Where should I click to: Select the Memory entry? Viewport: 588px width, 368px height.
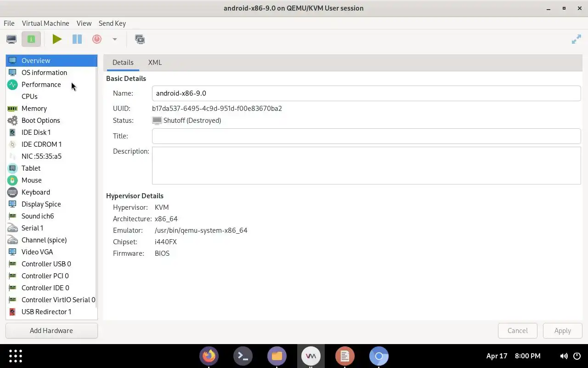[x=51, y=108]
